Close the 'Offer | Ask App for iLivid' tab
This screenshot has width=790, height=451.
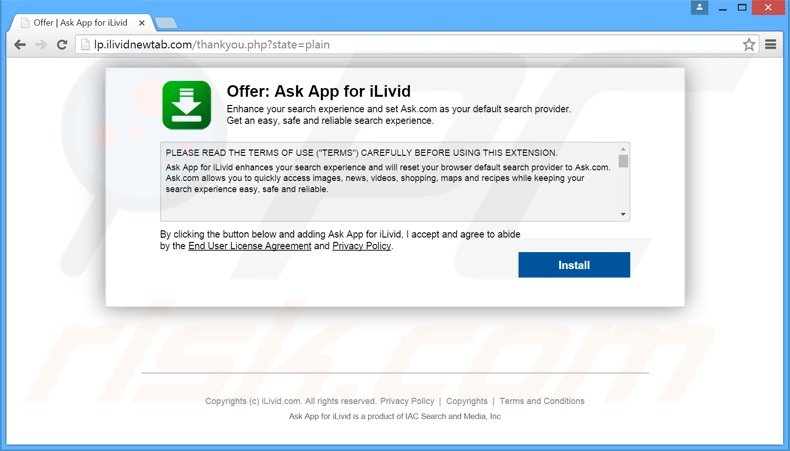[142, 23]
